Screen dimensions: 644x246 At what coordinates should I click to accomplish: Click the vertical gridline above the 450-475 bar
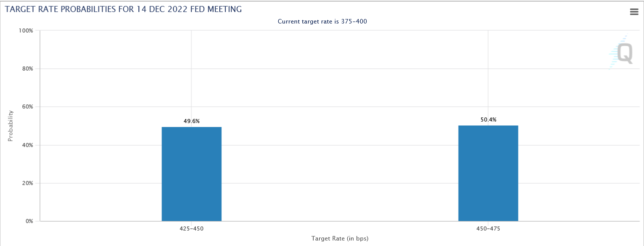pyautogui.click(x=488, y=75)
